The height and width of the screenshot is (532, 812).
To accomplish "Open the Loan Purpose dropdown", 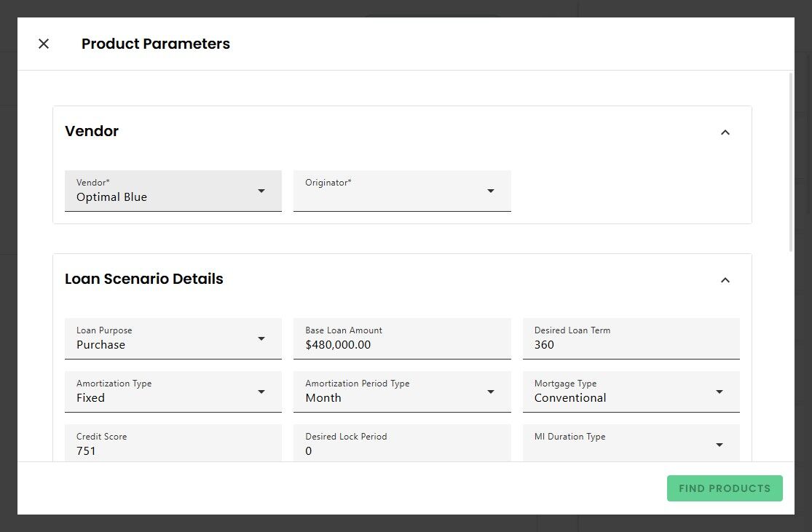I will click(x=164, y=338).
